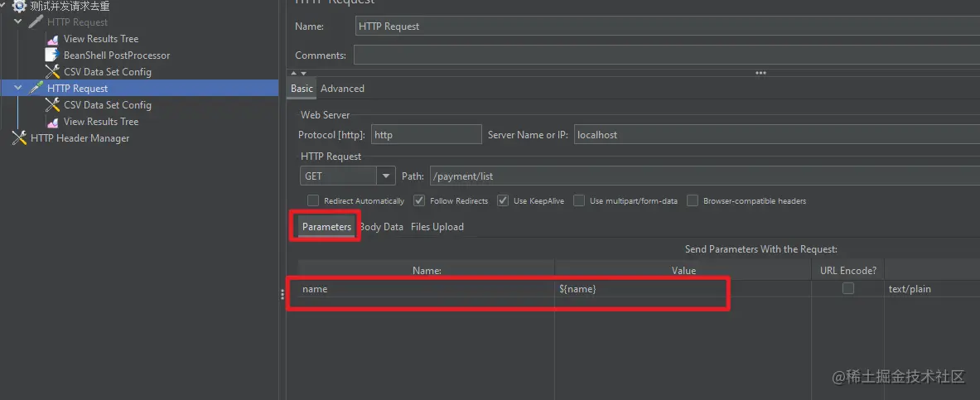Switch to the Basic tab
980x400 pixels.
tap(302, 88)
